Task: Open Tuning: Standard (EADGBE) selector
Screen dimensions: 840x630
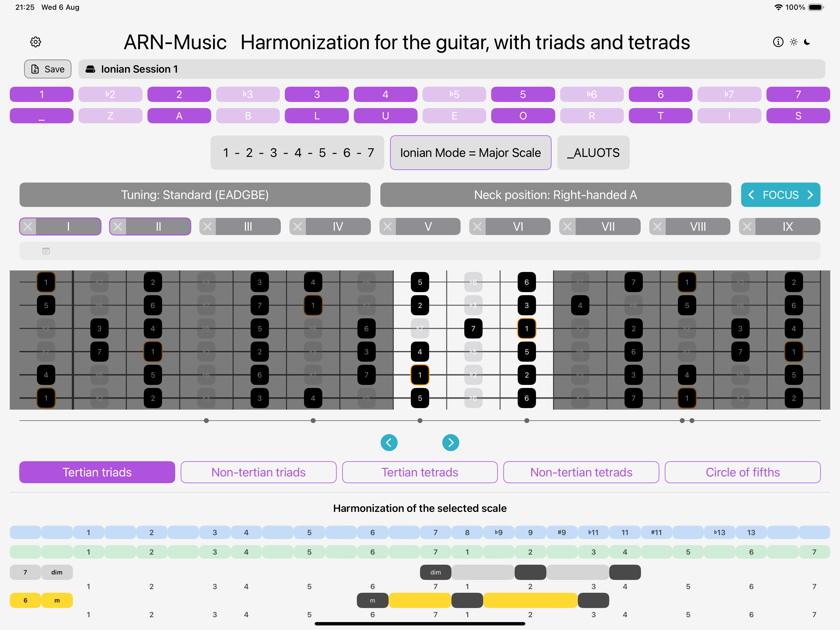Action: [x=195, y=195]
